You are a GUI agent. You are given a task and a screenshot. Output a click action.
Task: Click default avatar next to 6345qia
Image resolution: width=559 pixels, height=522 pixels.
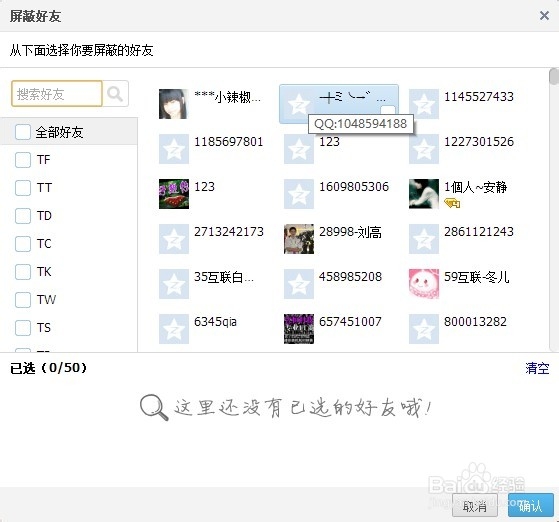pos(174,328)
